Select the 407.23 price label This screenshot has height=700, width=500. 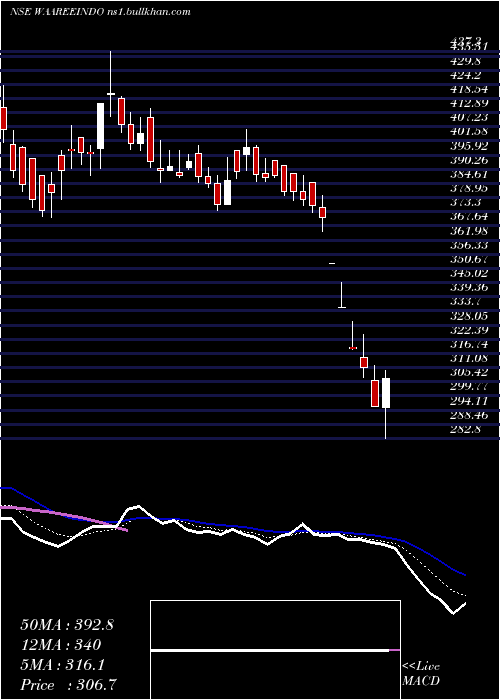point(471,118)
